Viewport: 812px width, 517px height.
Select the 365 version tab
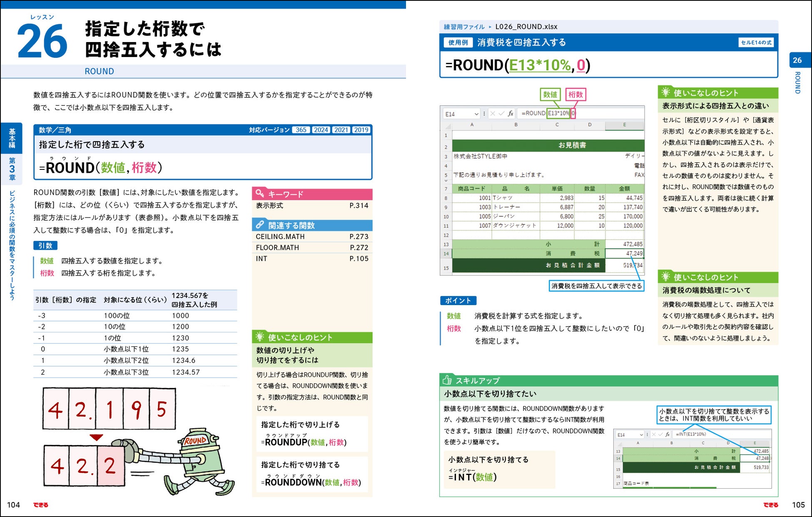[301, 130]
